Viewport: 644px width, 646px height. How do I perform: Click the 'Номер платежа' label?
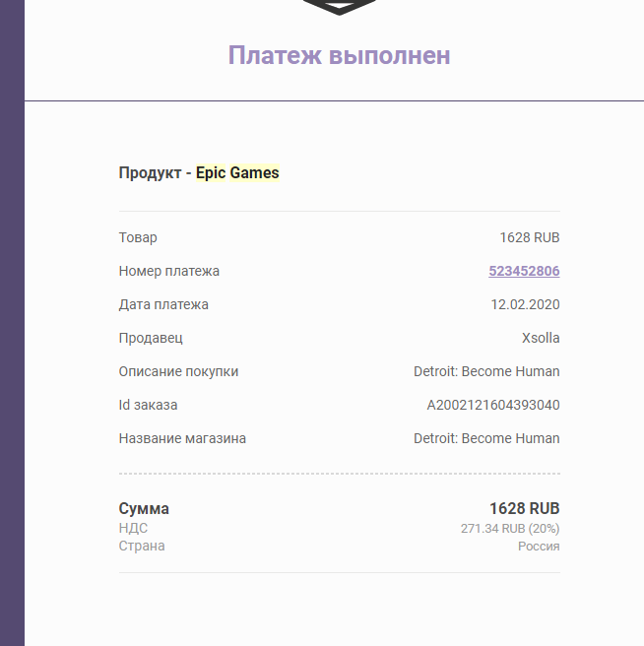(169, 271)
